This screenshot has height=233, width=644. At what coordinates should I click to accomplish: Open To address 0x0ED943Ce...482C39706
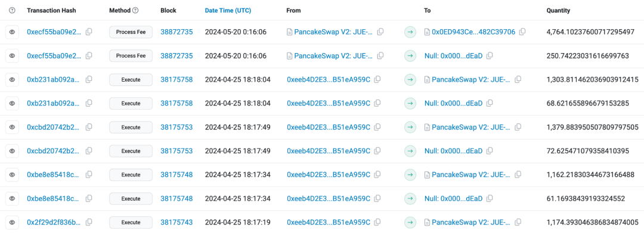click(x=473, y=32)
